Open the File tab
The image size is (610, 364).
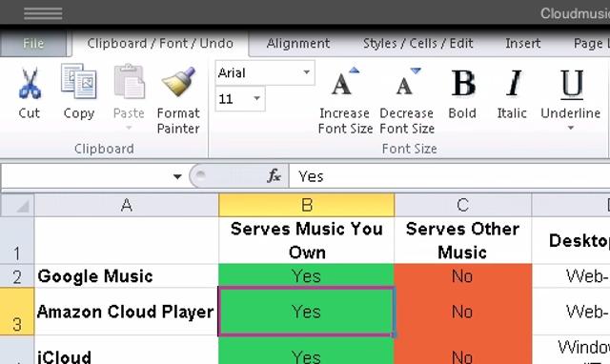coord(33,43)
